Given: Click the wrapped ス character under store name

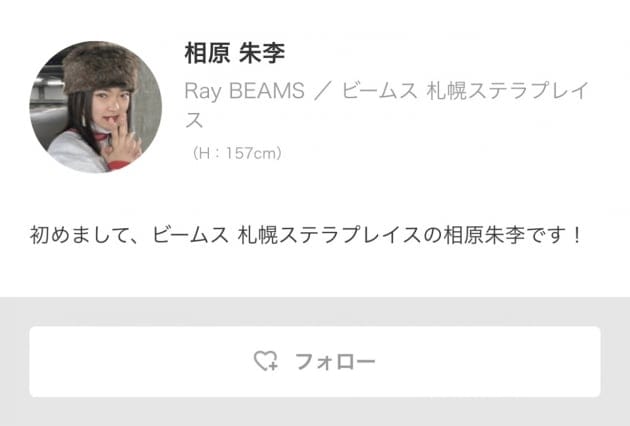Looking at the screenshot, I should point(194,120).
